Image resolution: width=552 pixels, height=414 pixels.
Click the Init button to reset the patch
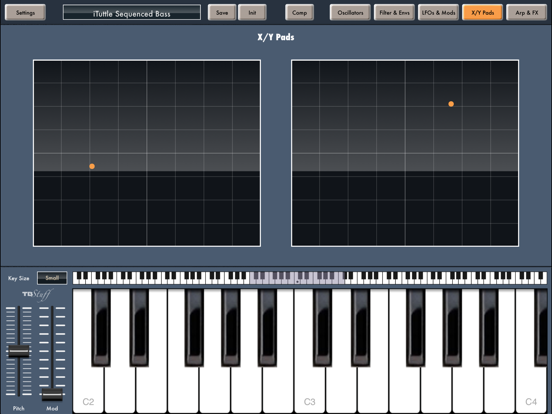252,13
